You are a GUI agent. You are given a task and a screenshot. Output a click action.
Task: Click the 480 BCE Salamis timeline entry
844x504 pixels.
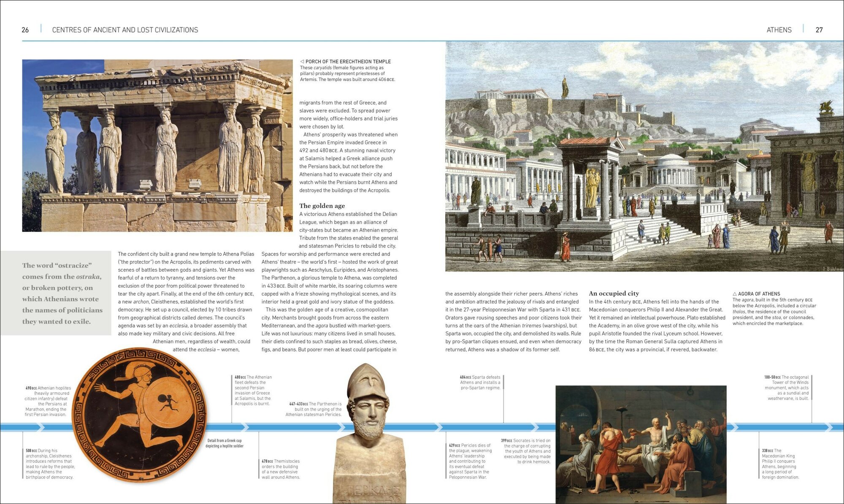click(253, 391)
